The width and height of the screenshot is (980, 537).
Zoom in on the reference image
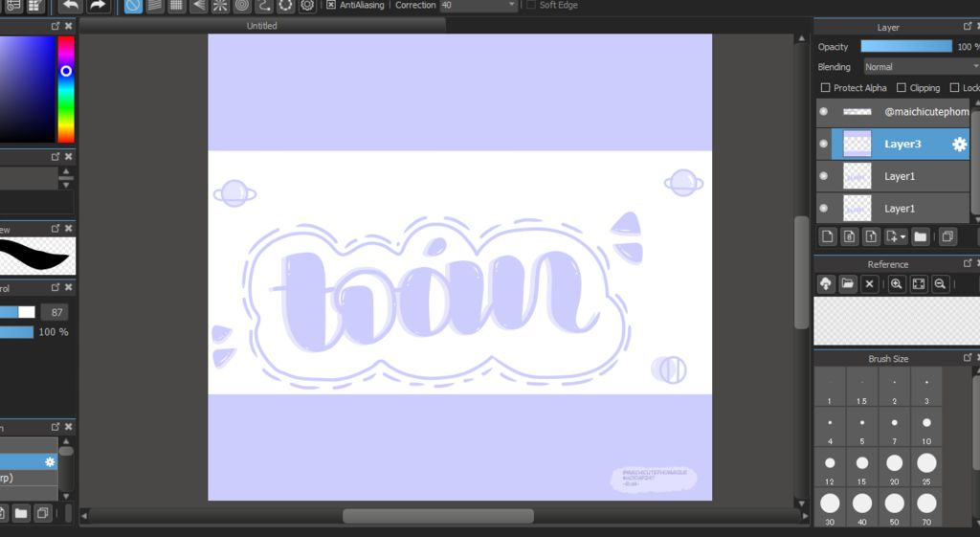(x=896, y=284)
